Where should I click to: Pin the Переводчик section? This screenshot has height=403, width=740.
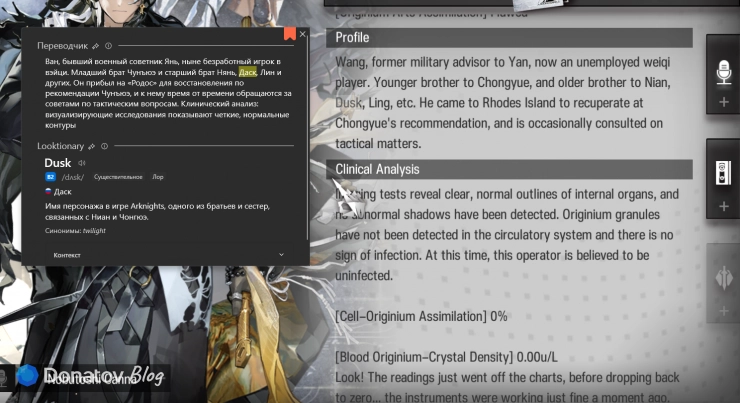95,46
